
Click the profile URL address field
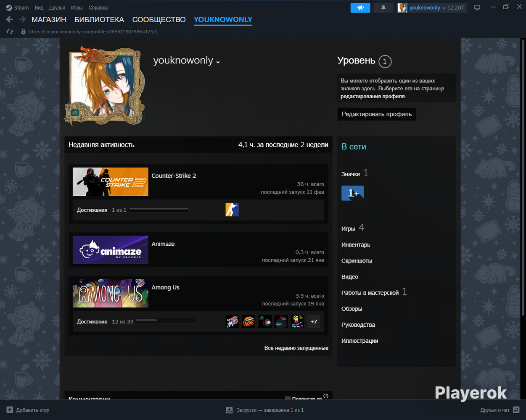[93, 31]
